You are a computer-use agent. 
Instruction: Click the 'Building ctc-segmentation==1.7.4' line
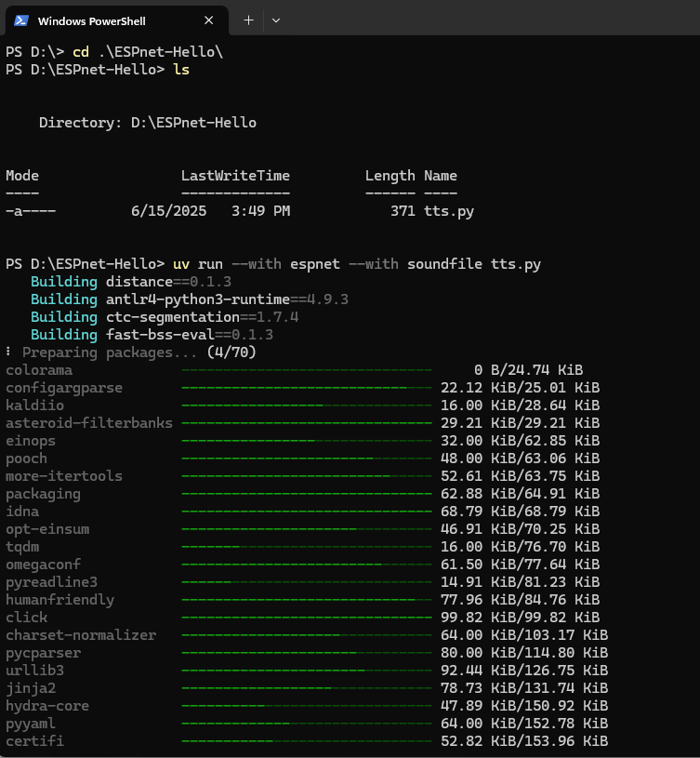tap(165, 317)
